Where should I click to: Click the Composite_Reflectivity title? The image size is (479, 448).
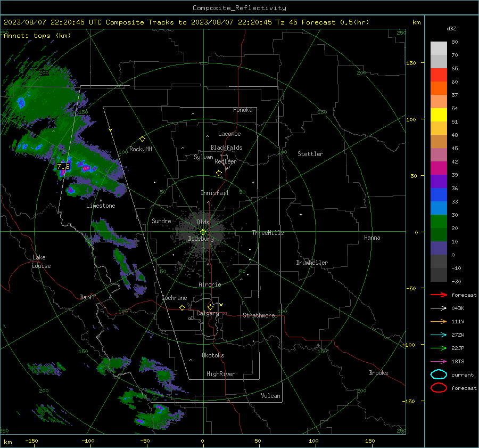pyautogui.click(x=240, y=8)
